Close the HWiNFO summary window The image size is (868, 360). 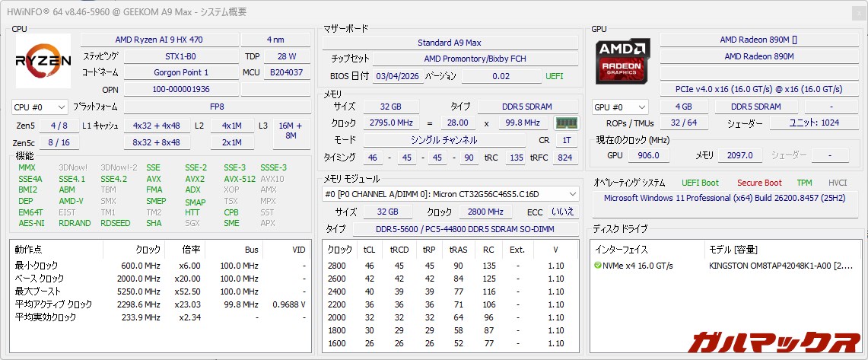point(859,13)
